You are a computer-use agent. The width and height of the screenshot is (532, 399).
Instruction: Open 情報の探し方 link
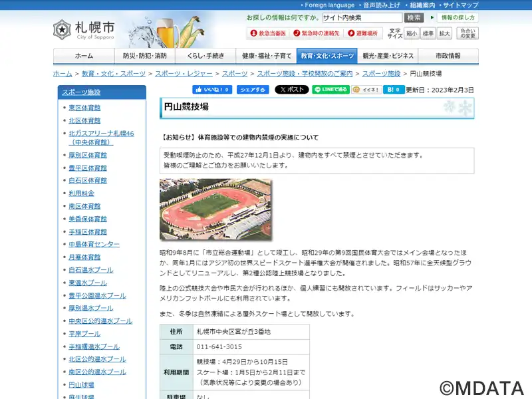click(x=458, y=18)
